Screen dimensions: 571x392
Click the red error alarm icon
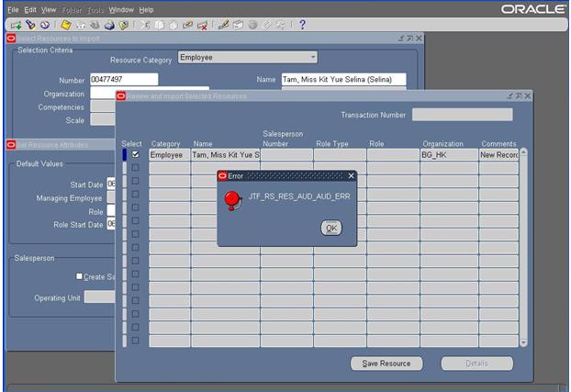point(232,200)
